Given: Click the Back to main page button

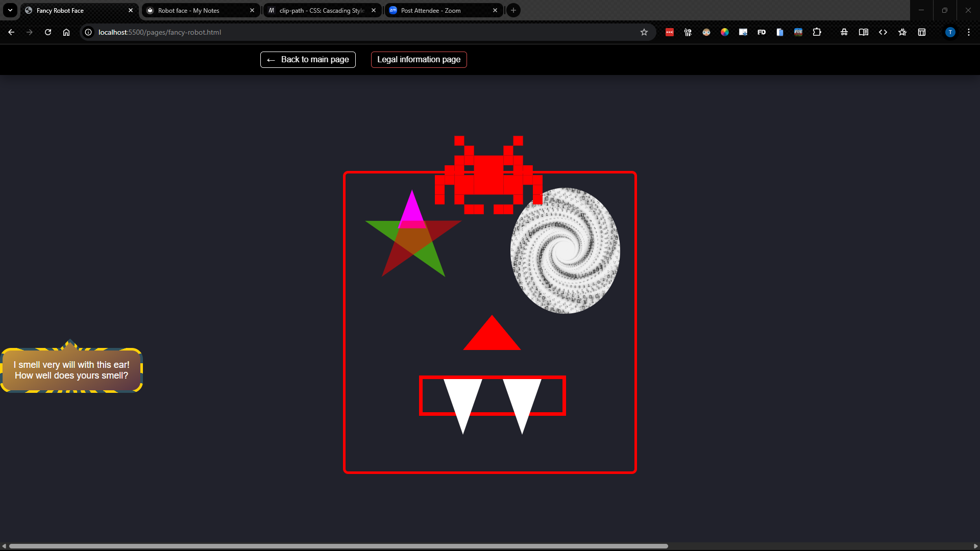Looking at the screenshot, I should click(x=308, y=60).
